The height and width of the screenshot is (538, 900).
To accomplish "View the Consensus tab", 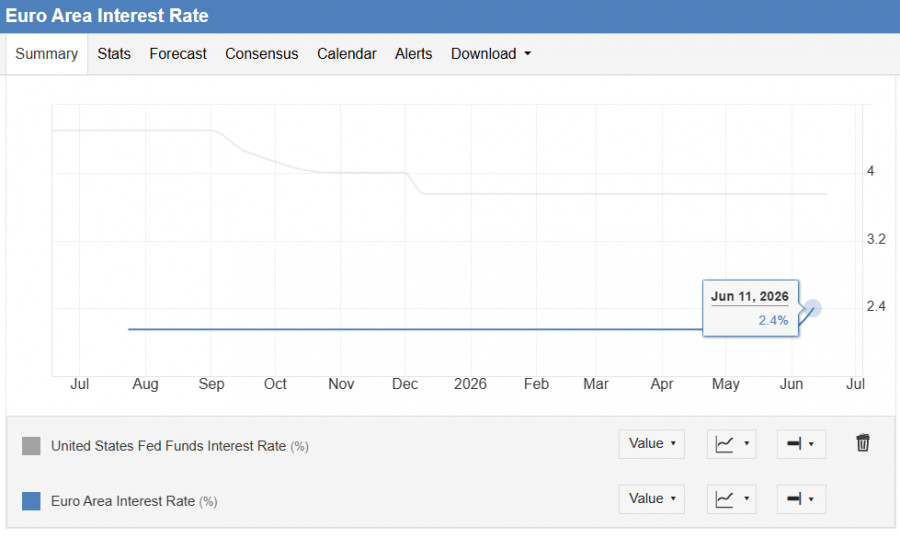I will [x=262, y=54].
